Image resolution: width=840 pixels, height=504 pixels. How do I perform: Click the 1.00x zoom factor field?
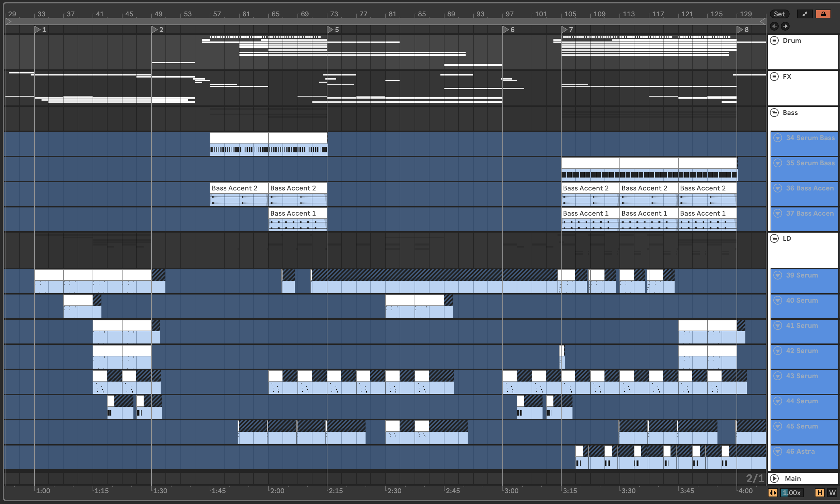(792, 493)
